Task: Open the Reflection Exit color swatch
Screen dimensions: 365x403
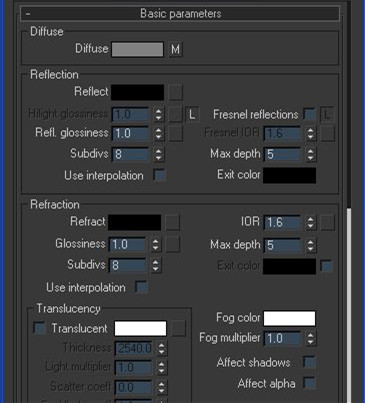Action: coord(289,176)
